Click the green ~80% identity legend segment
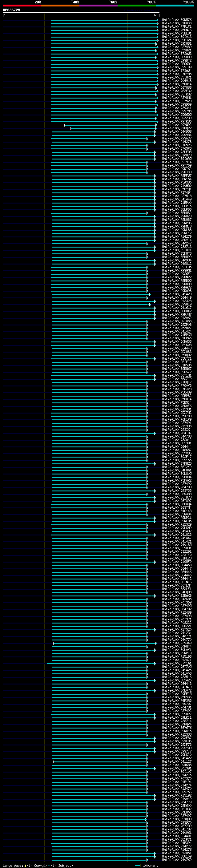 pyautogui.click(x=137, y=6)
